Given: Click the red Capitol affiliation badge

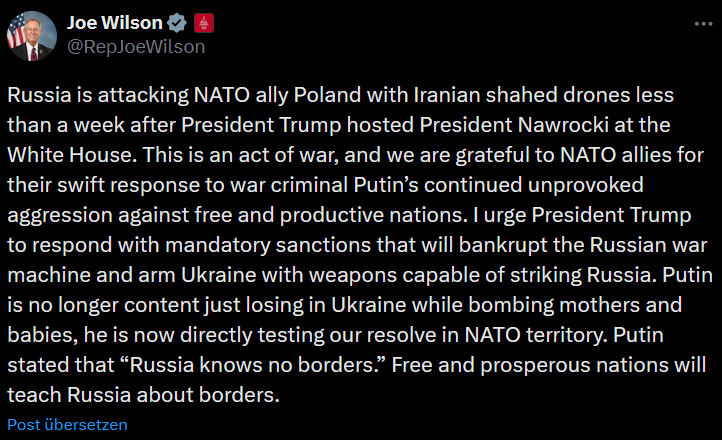Looking at the screenshot, I should (x=204, y=23).
